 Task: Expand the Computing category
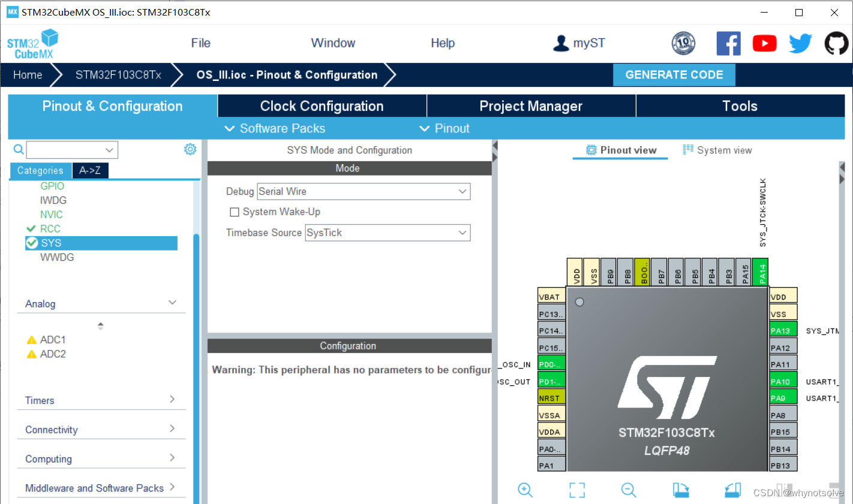pyautogui.click(x=101, y=458)
